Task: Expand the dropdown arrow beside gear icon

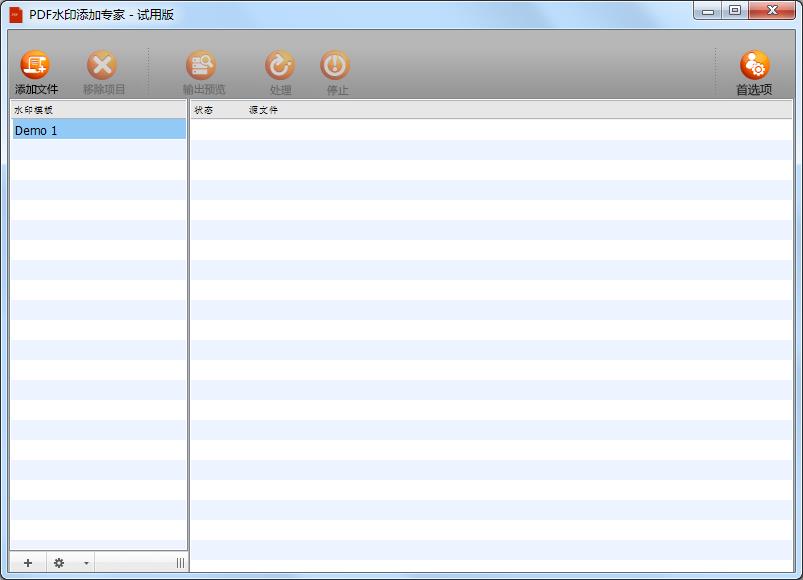Action: (86, 563)
